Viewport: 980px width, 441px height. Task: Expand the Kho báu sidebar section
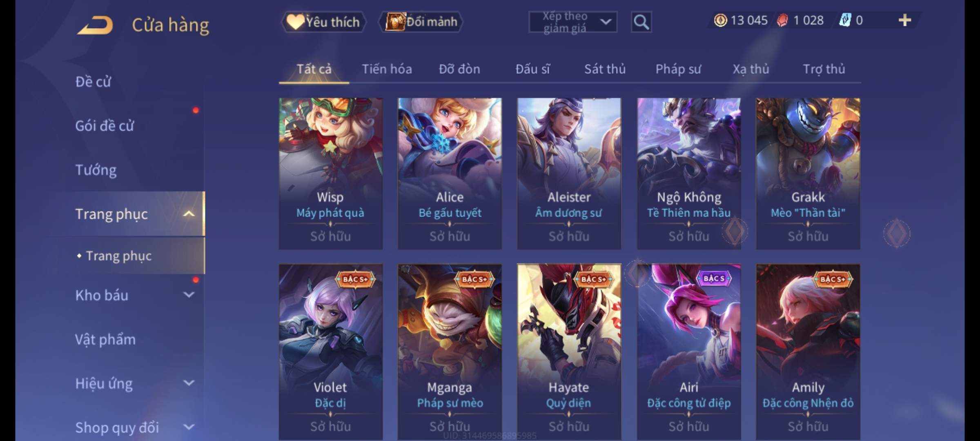189,295
